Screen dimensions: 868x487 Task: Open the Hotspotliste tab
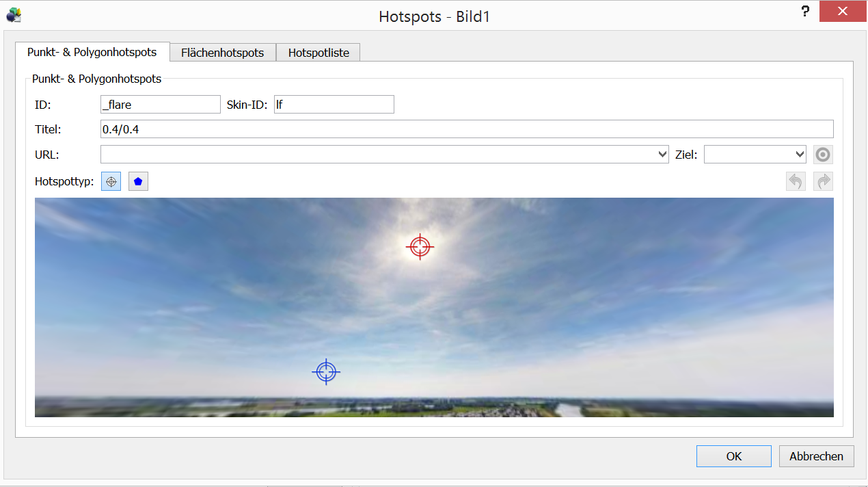pyautogui.click(x=318, y=53)
